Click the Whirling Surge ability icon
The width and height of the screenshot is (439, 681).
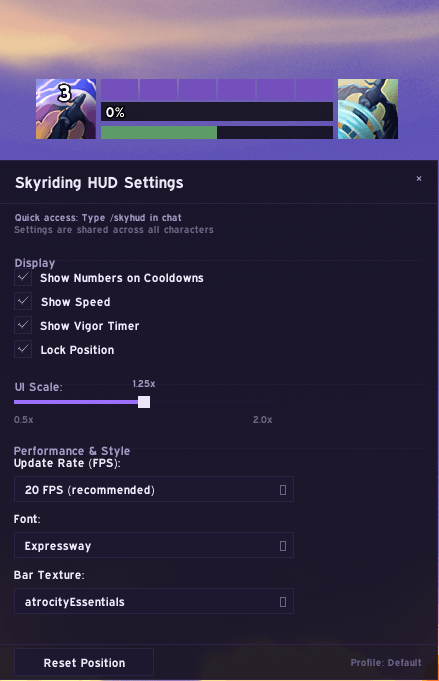[x=368, y=109]
